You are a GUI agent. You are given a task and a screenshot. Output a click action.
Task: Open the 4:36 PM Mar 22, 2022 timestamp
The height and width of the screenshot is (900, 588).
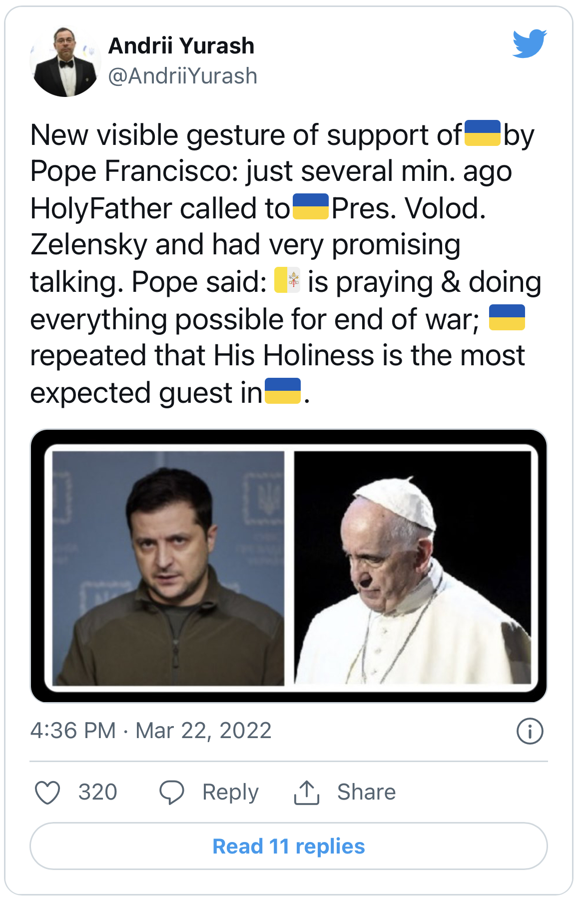[151, 731]
